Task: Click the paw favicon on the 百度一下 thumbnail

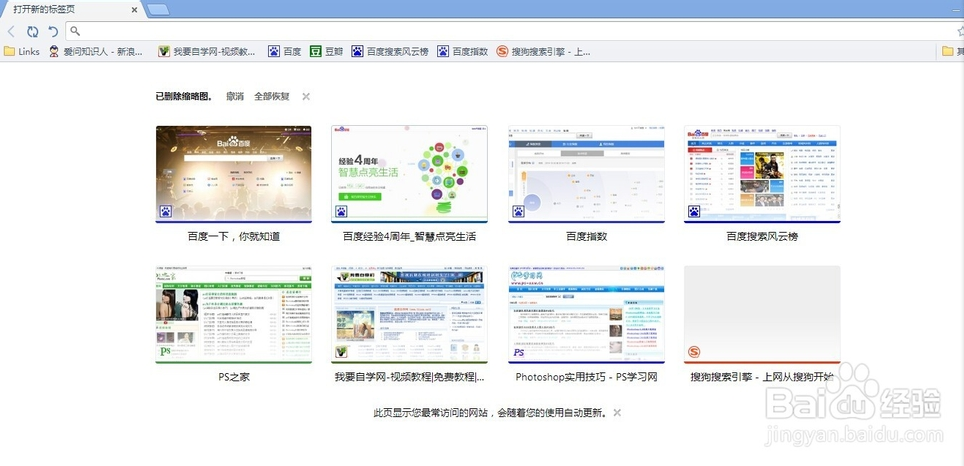Action: (165, 211)
